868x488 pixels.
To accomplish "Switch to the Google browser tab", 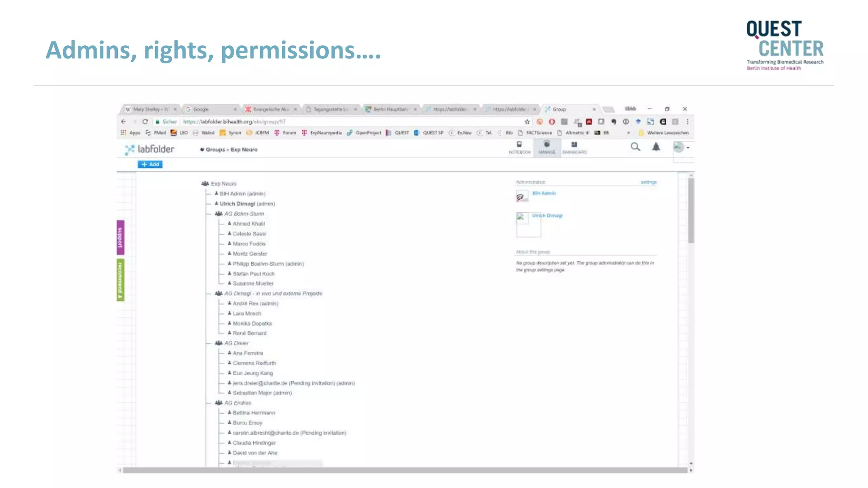I will [x=210, y=109].
